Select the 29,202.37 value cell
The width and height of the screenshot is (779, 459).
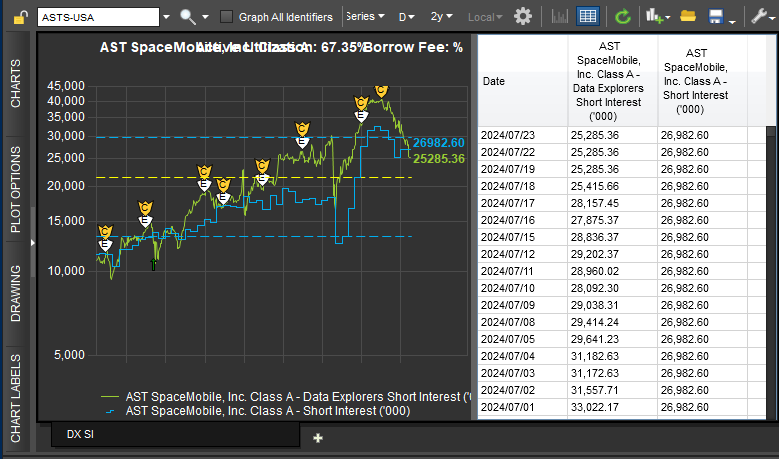point(613,254)
